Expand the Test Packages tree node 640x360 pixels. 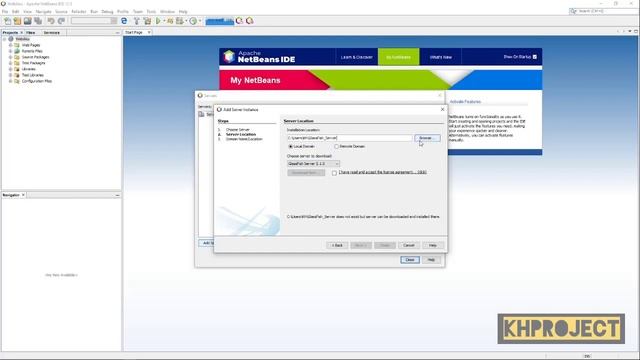[x=11, y=63]
